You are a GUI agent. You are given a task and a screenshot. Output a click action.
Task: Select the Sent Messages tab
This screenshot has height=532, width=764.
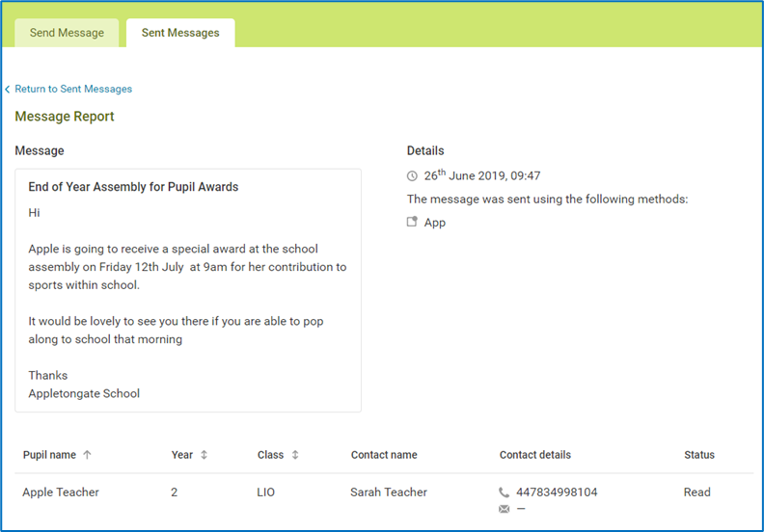point(180,33)
